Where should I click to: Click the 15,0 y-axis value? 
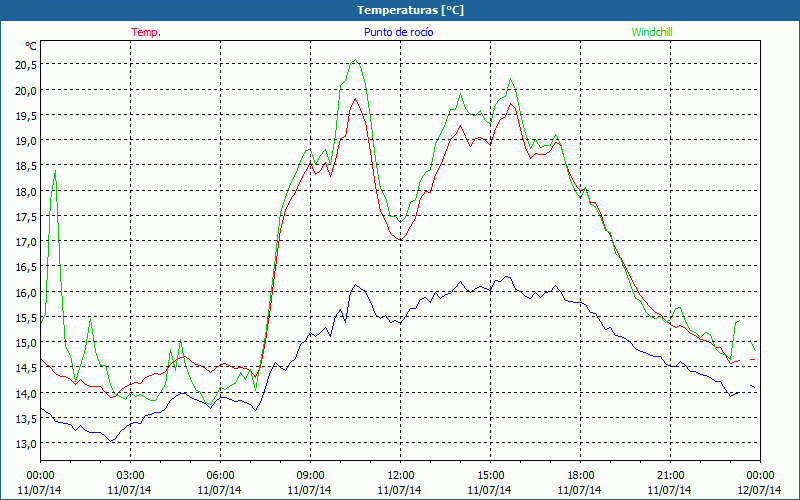pos(25,343)
